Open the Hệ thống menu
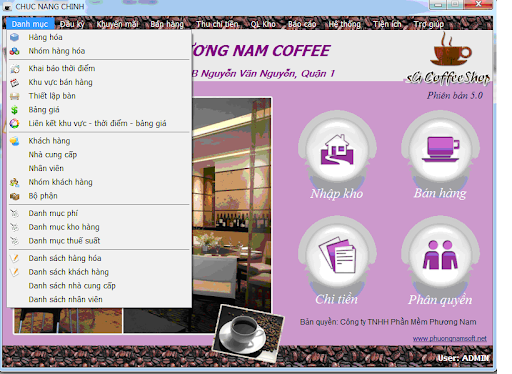 click(x=344, y=24)
